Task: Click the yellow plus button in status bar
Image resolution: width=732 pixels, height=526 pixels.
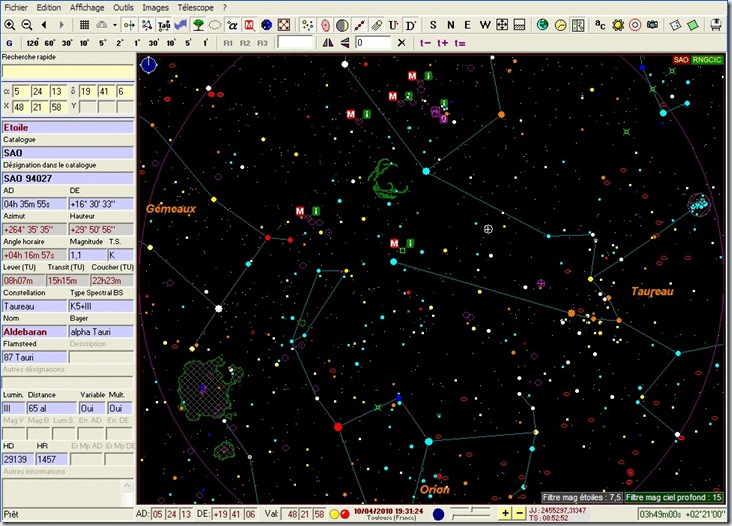Action: pos(505,513)
